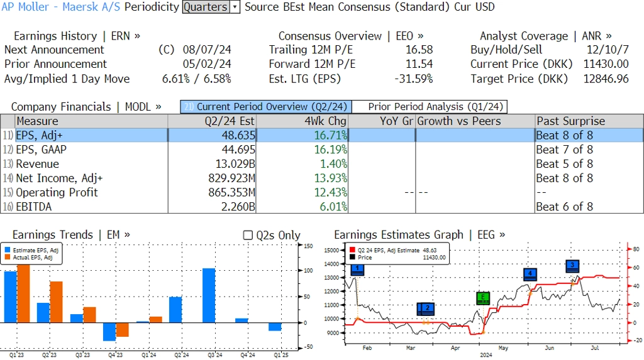Select the EPS, GAAP row
Viewport: 644px width, 360px height.
coord(322,150)
